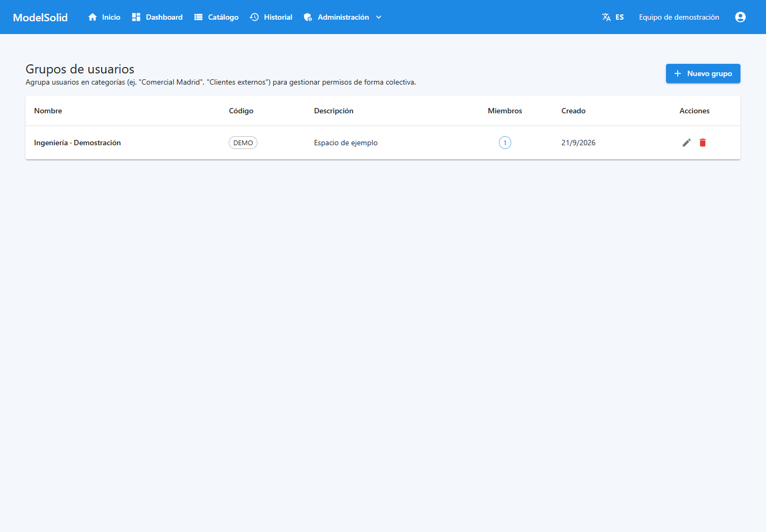Click the Nombre column header
The width and height of the screenshot is (766, 532).
tap(48, 111)
